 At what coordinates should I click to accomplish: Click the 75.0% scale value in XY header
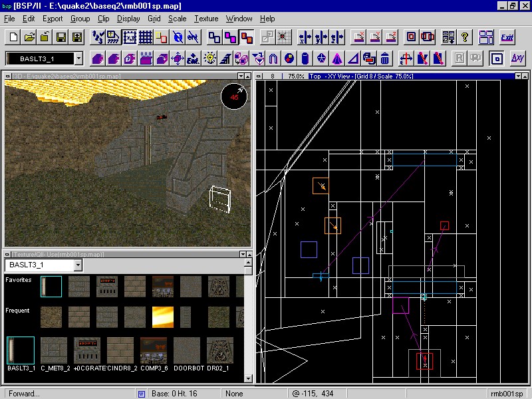click(x=295, y=76)
